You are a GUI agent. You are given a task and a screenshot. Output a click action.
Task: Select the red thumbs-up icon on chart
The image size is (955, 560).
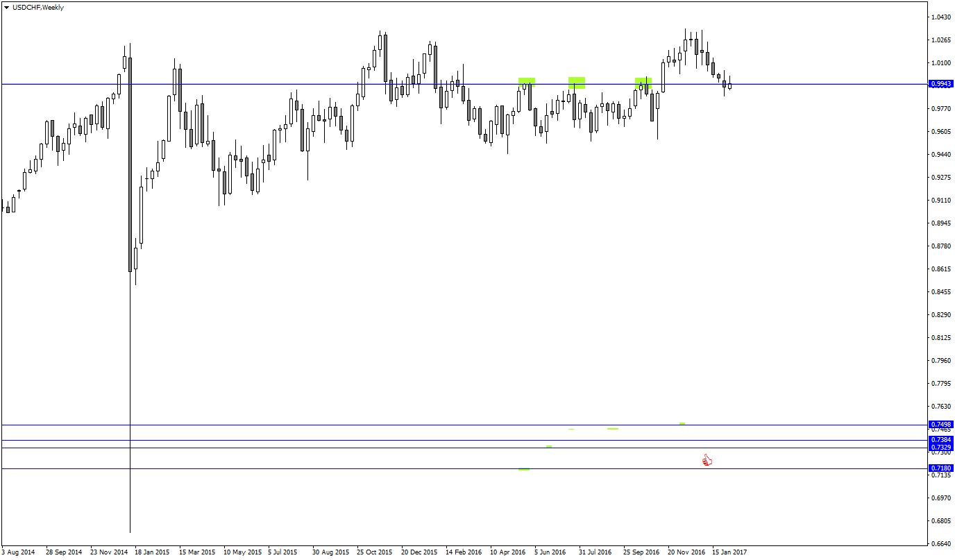[707, 459]
